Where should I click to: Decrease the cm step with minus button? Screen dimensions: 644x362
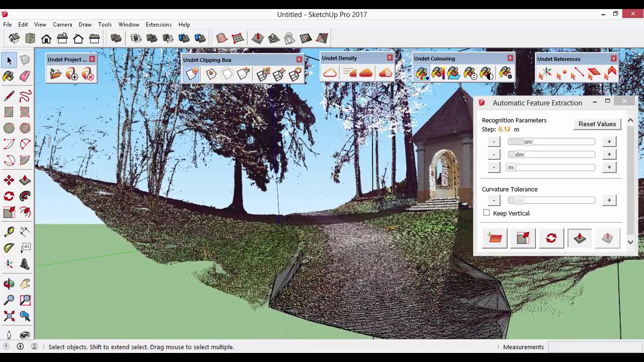tap(494, 142)
